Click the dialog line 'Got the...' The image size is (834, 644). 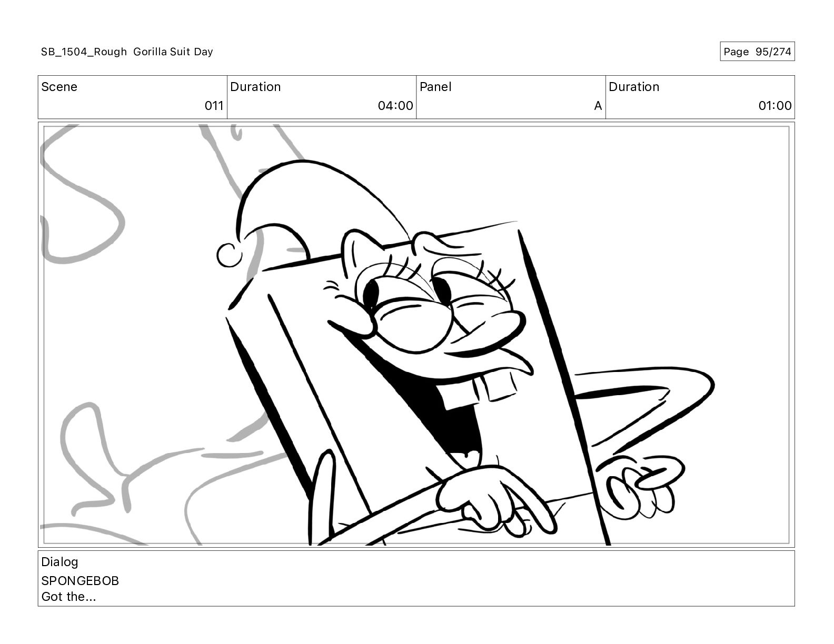[68, 597]
